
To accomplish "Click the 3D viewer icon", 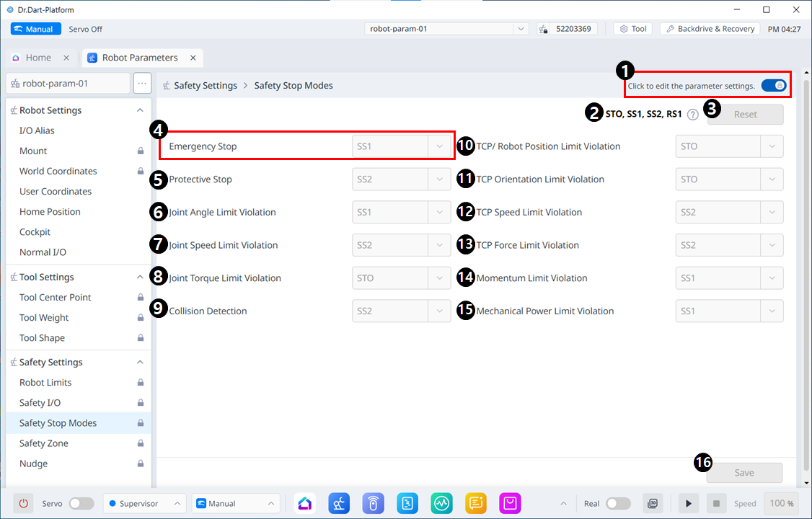I will 653,503.
